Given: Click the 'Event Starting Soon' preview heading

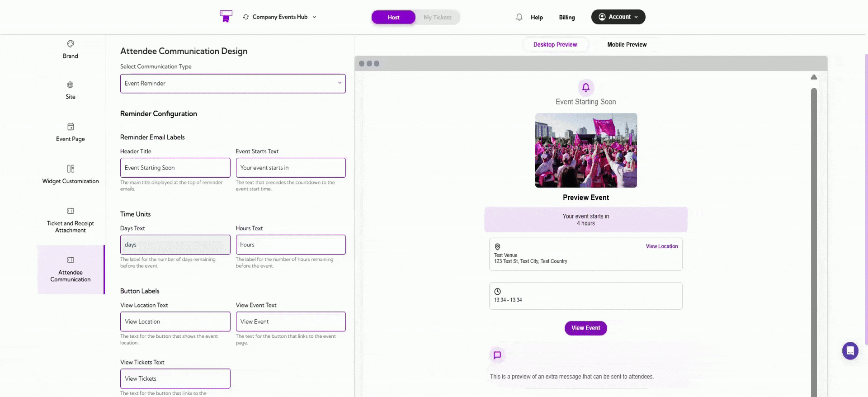Looking at the screenshot, I should [x=586, y=102].
